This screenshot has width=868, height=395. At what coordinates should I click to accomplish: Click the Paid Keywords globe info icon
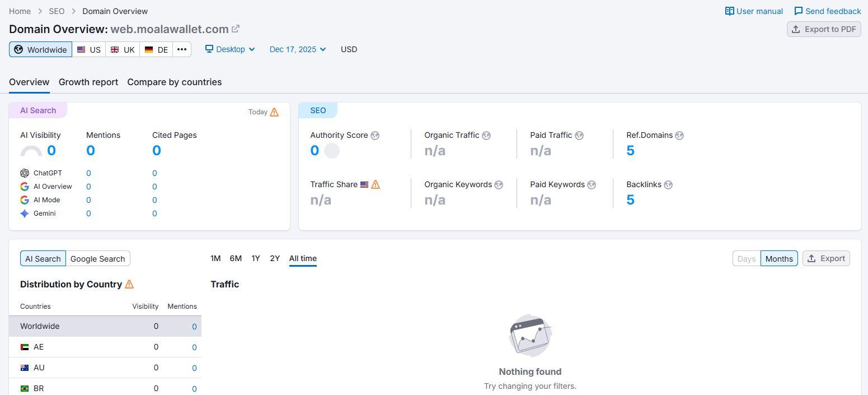(x=592, y=185)
